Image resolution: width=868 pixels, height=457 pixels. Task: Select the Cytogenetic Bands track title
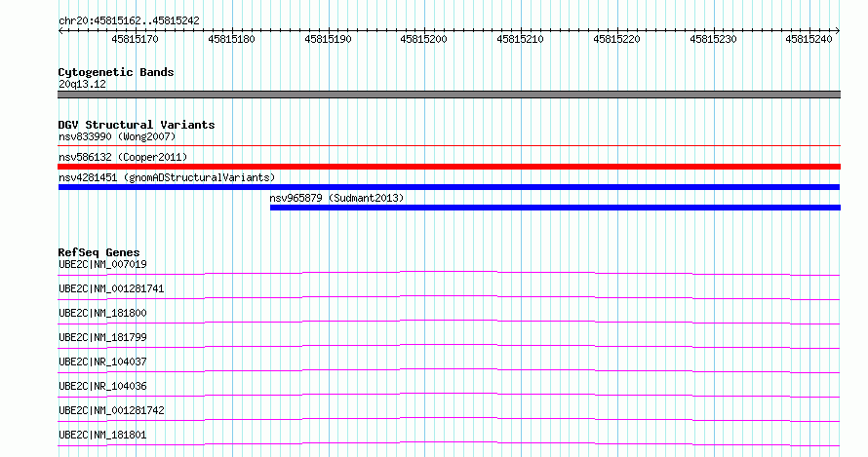pyautogui.click(x=116, y=72)
